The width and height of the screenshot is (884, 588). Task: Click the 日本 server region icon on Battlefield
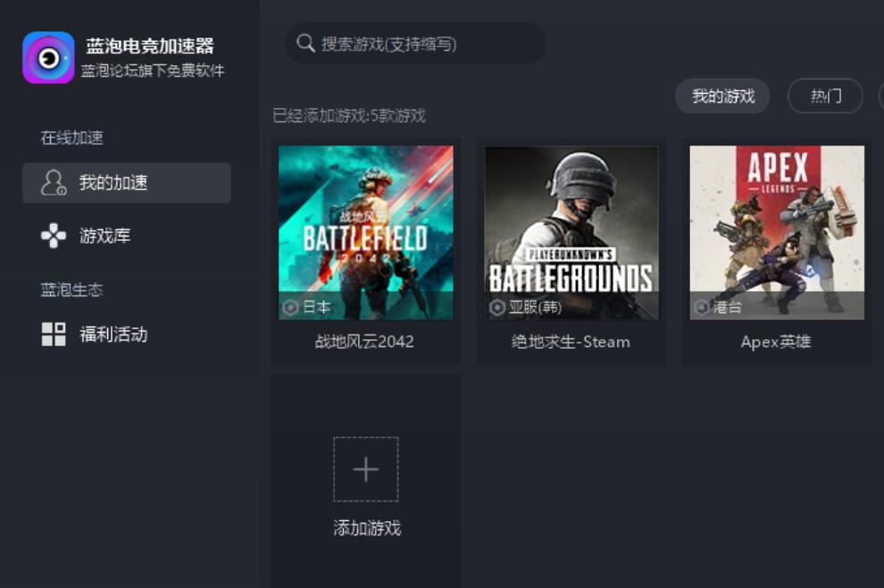290,307
